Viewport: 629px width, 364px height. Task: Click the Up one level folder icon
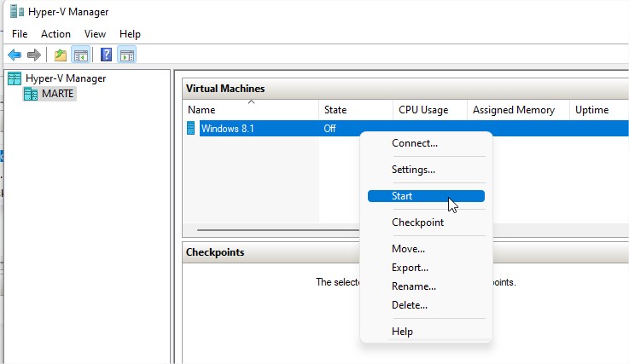pos(61,55)
